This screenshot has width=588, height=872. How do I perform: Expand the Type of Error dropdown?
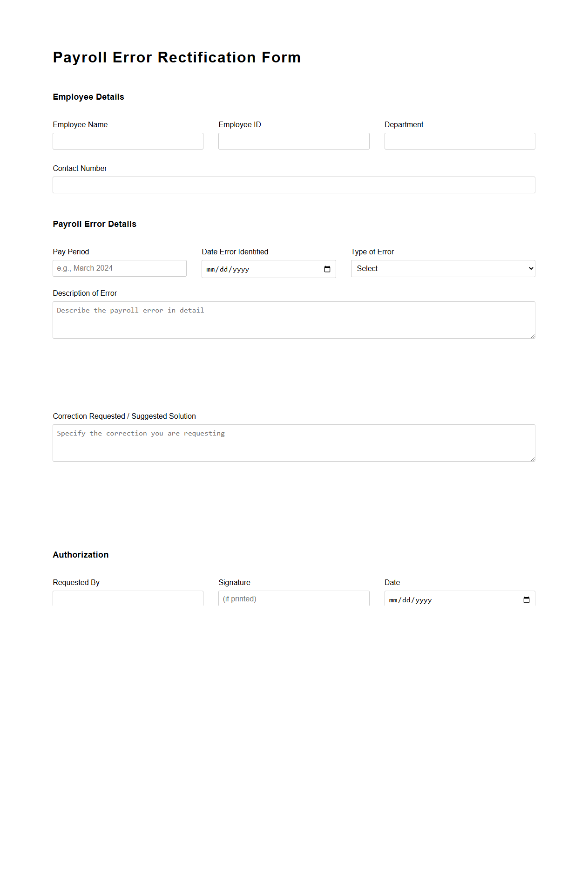click(x=442, y=269)
